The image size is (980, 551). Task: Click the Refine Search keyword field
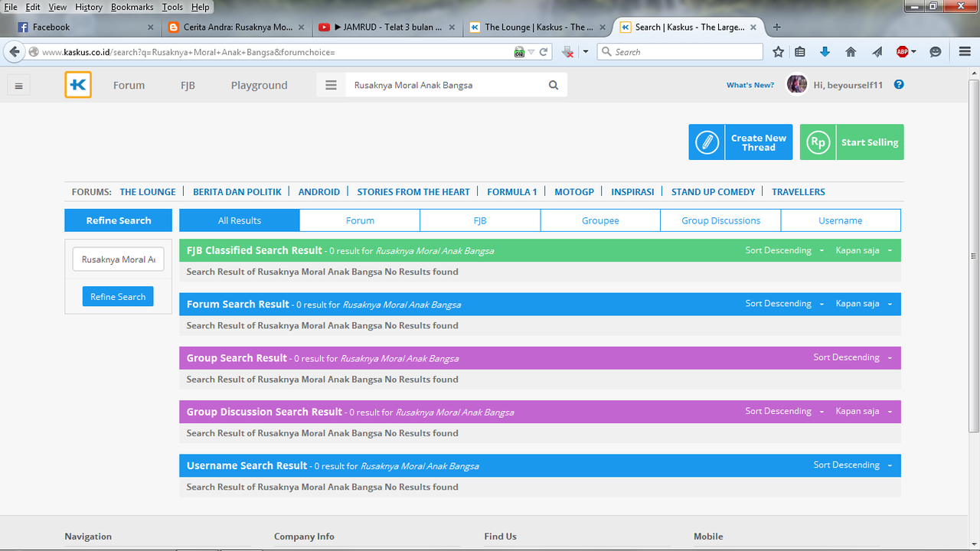click(x=119, y=259)
